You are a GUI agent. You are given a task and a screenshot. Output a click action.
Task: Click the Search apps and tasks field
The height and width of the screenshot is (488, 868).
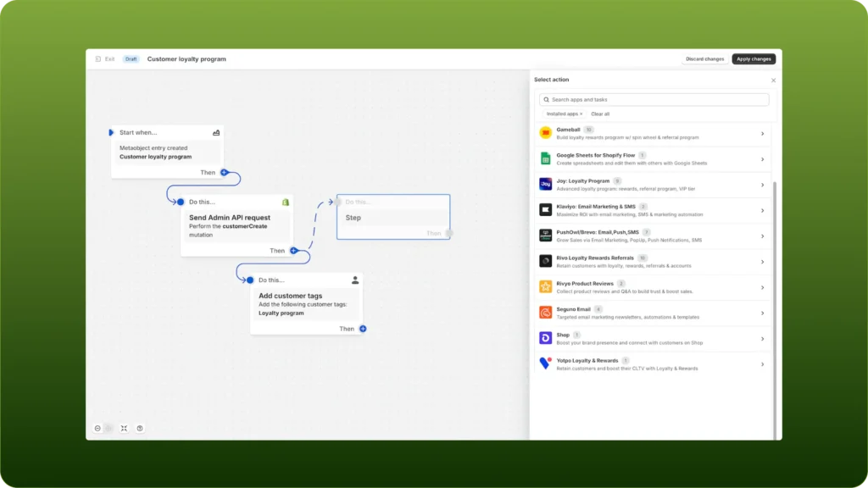click(654, 99)
